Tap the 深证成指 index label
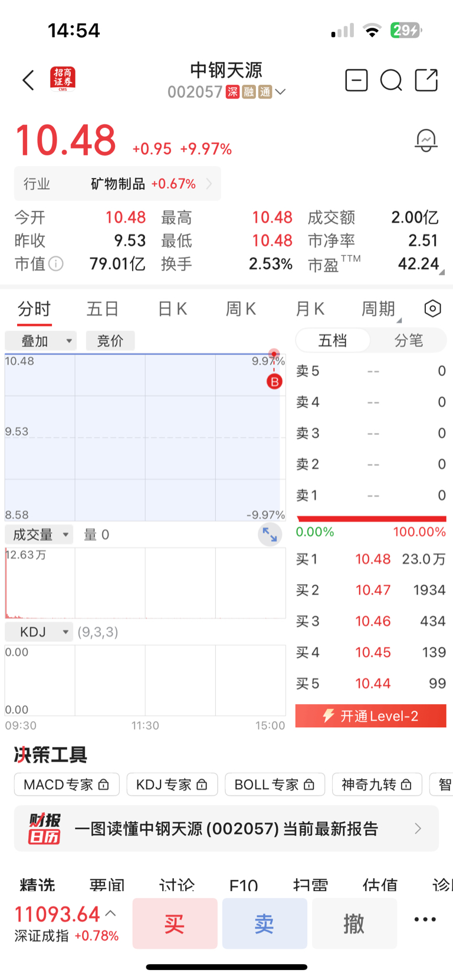Screen dimensions: 453x980 click(41, 936)
